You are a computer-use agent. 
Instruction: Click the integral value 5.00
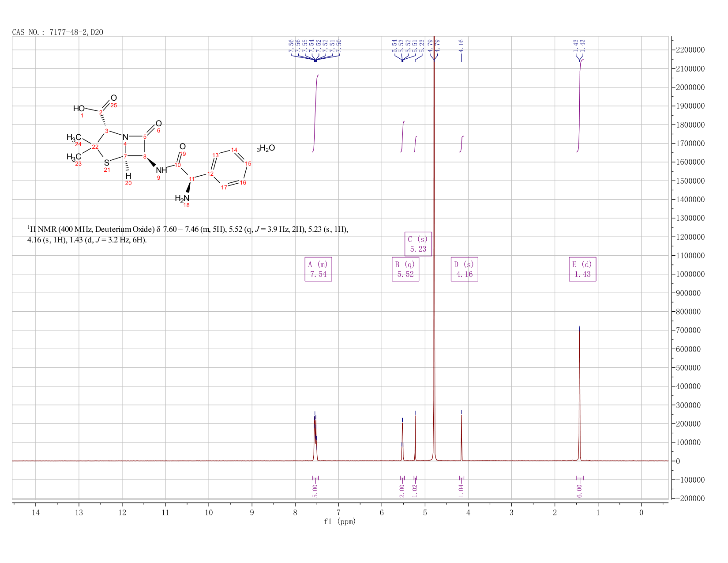click(x=315, y=491)
